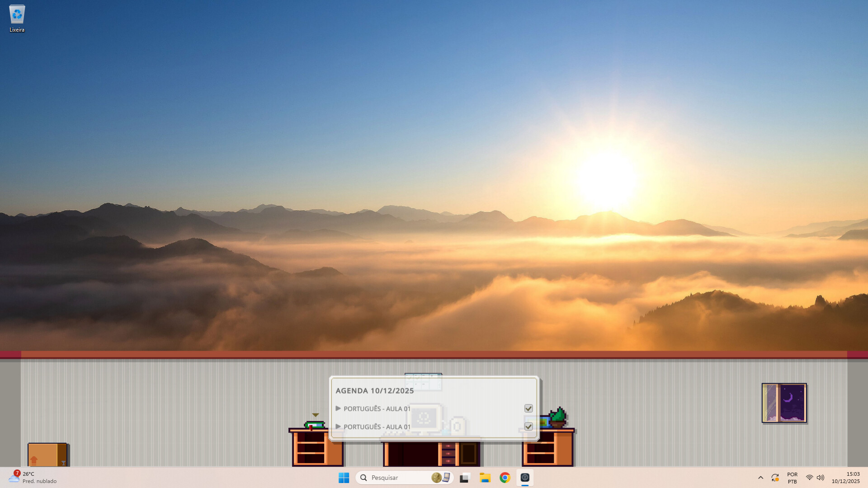Uncheck the first PORTUGUÊS - AULA 01 task
Screen dimensions: 868x488
click(x=528, y=408)
